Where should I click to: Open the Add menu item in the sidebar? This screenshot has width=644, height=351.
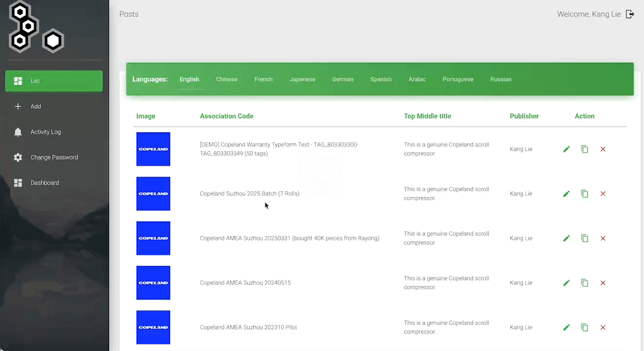pyautogui.click(x=54, y=106)
